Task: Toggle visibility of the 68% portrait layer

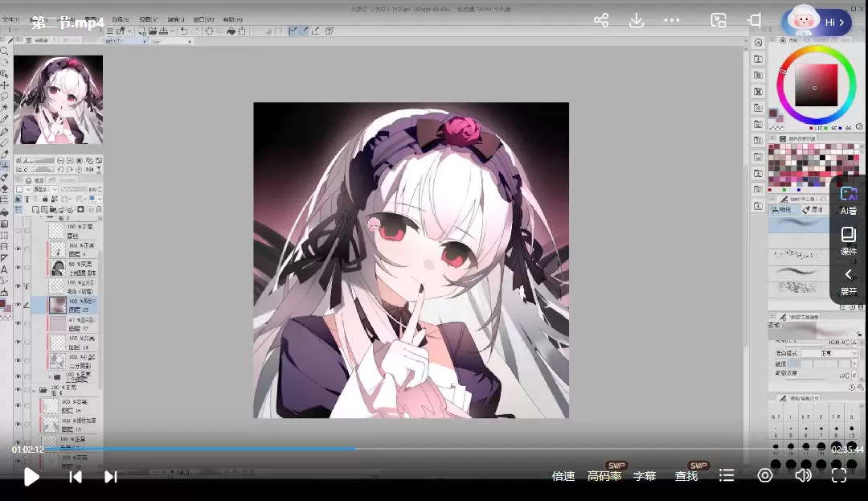Action: point(18,267)
